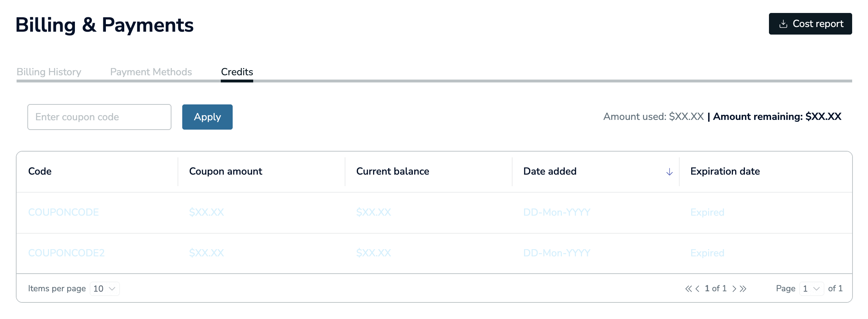This screenshot has width=868, height=319.
Task: Click the Current balance column header
Action: tap(393, 171)
